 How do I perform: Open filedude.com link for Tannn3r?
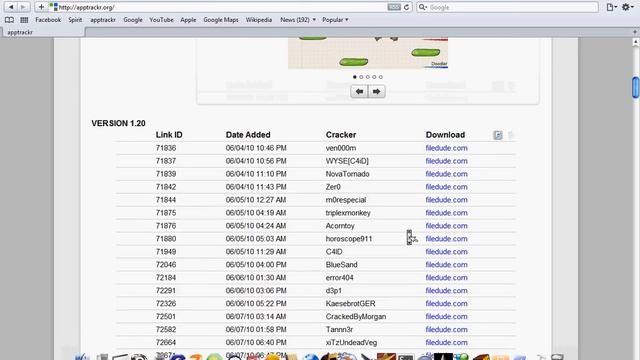[447, 329]
